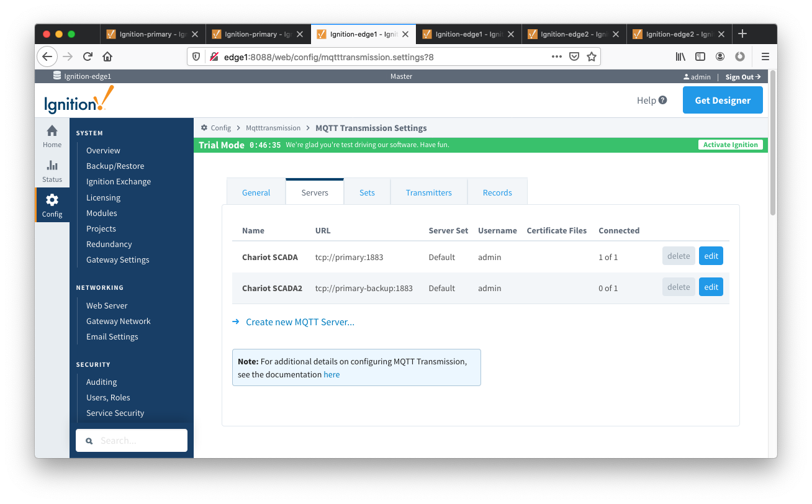
Task: Open Gateway Network settings
Action: 119,321
